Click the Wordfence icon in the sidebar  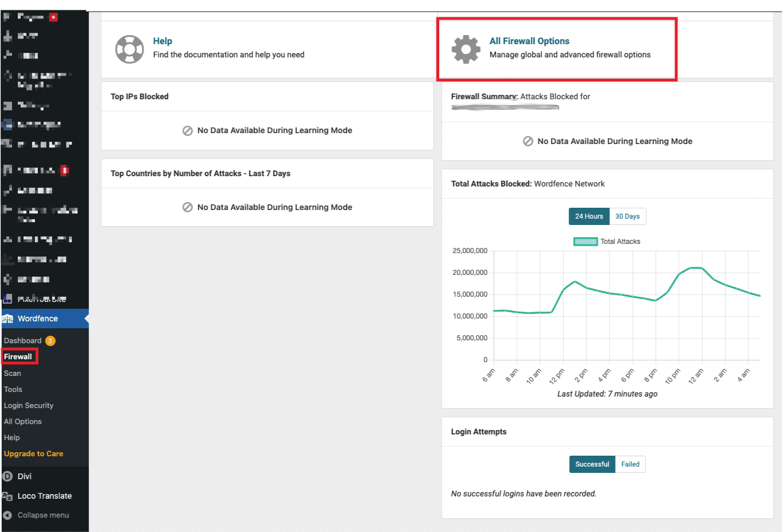(7, 319)
